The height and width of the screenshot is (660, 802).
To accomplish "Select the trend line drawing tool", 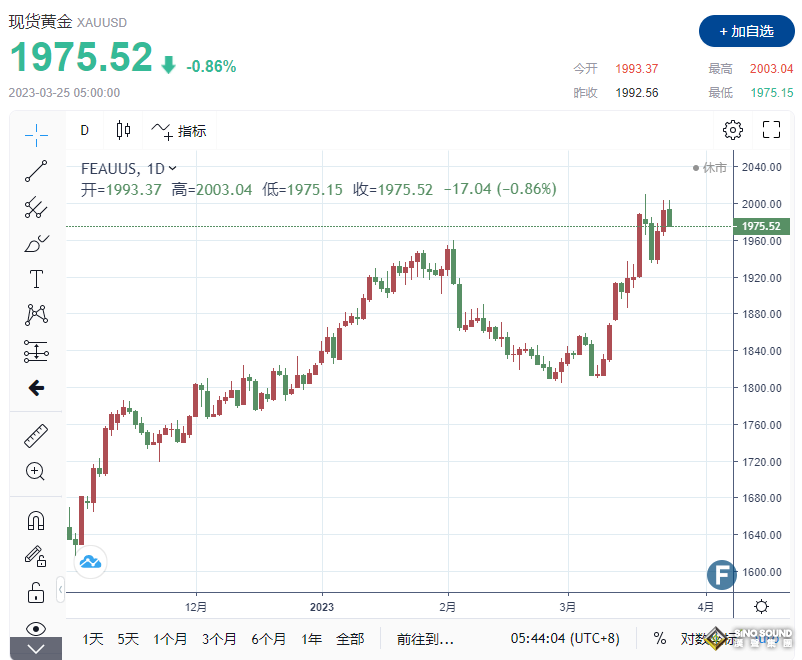I will coord(36,170).
